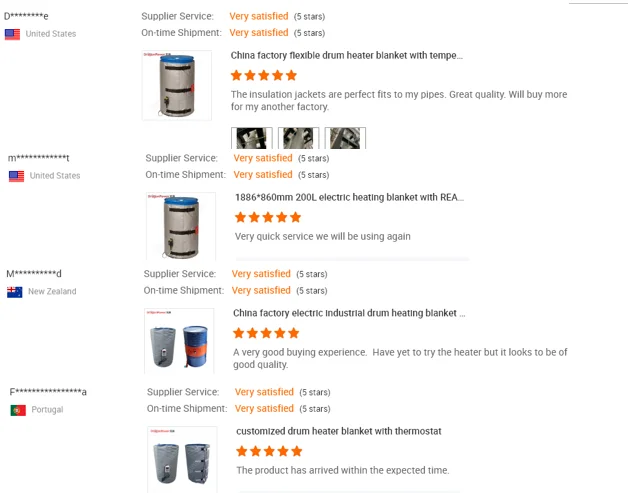The height and width of the screenshot is (493, 628).
Task: Open "1886*860mm 200L electric heating blanket" link
Action: tap(349, 197)
